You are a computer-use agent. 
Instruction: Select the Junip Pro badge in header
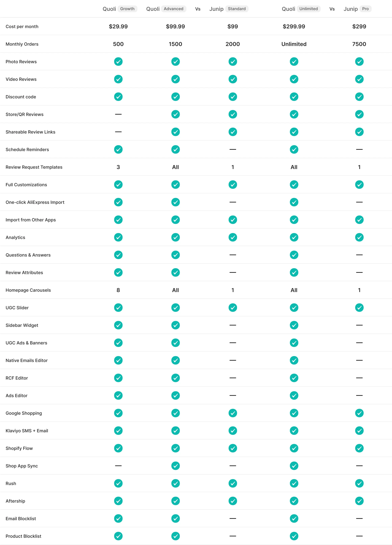point(365,9)
